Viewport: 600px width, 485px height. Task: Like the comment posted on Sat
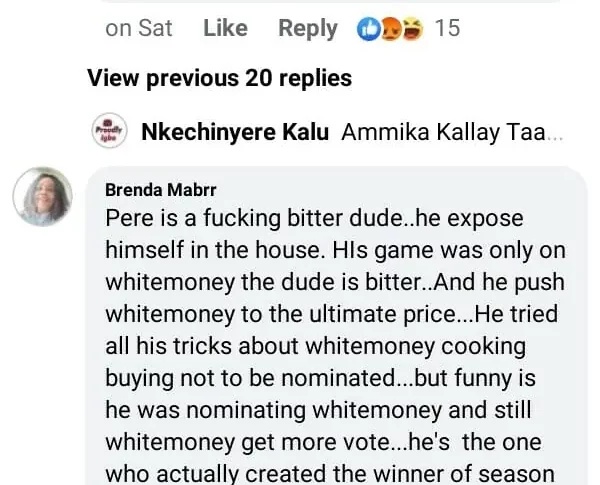[225, 28]
